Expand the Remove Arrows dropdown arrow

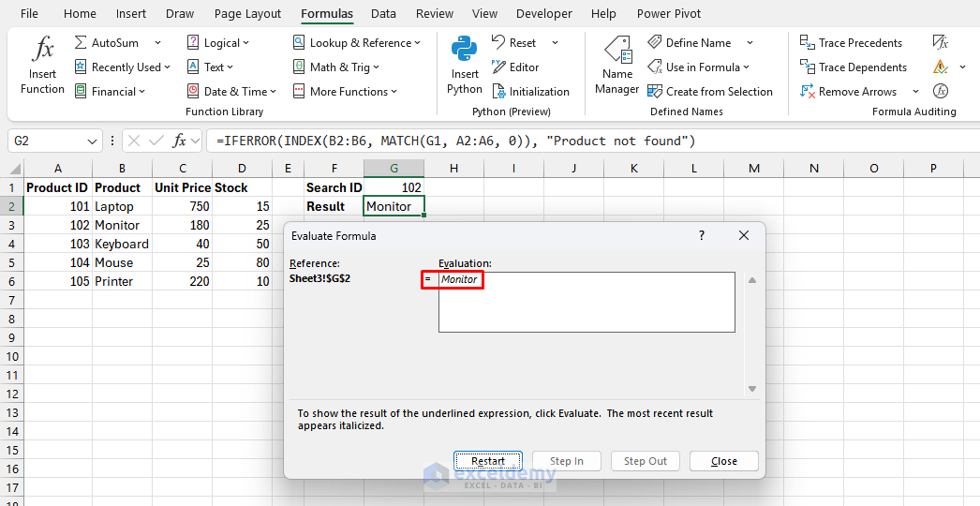pyautogui.click(x=915, y=91)
